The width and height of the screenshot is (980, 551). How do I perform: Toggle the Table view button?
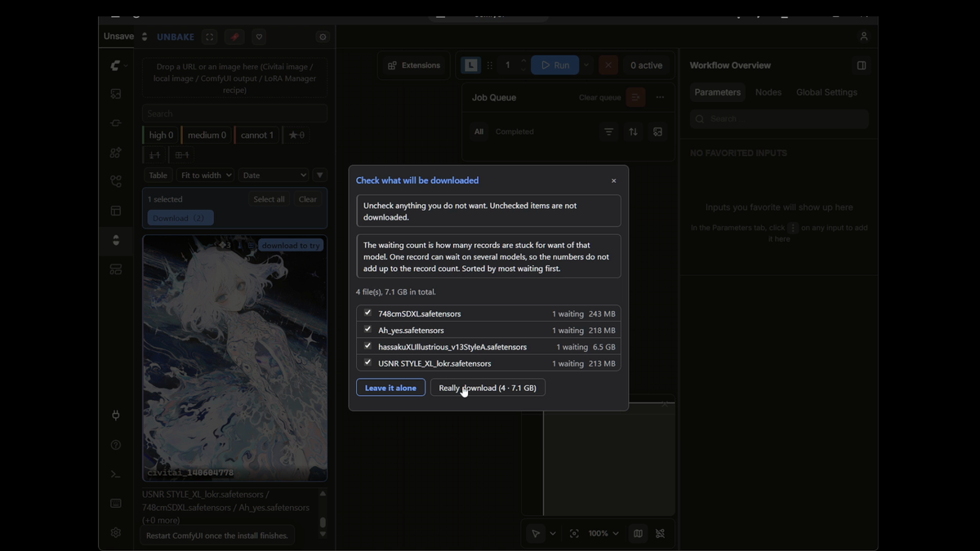tap(158, 176)
